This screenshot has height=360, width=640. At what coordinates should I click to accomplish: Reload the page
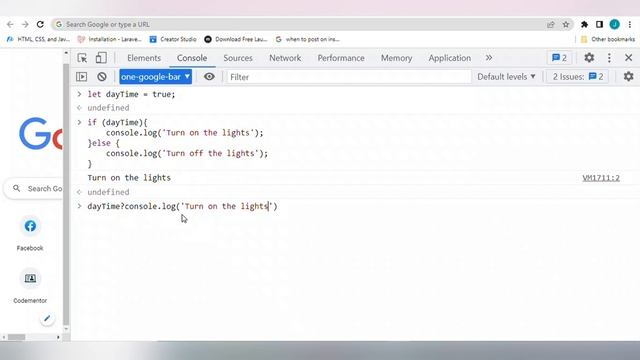pos(40,24)
